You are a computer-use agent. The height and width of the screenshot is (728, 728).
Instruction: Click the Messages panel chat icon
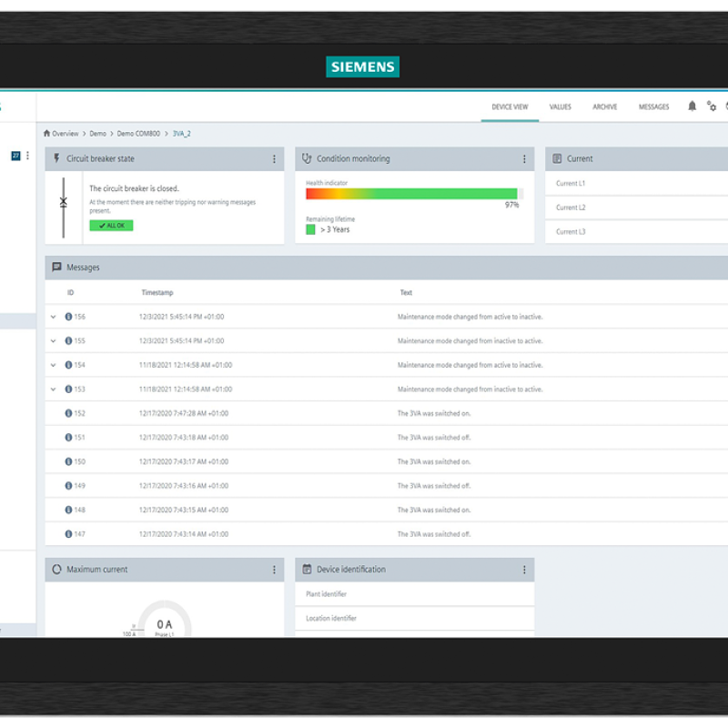coord(56,267)
